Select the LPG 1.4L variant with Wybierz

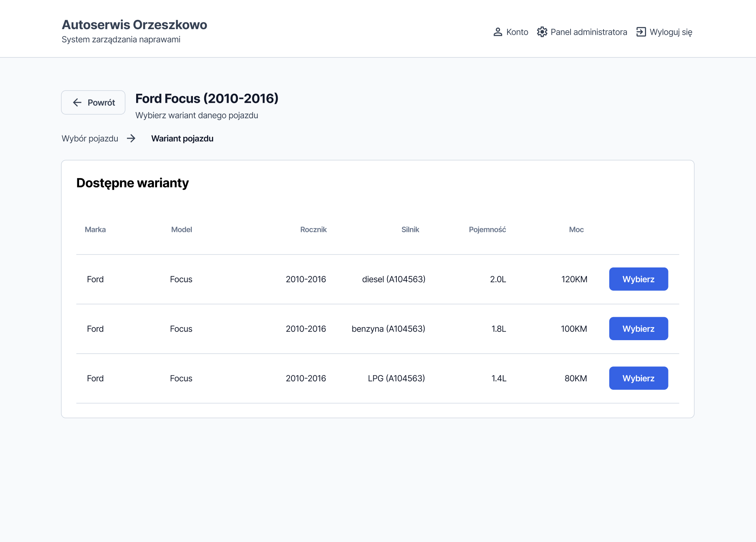639,378
